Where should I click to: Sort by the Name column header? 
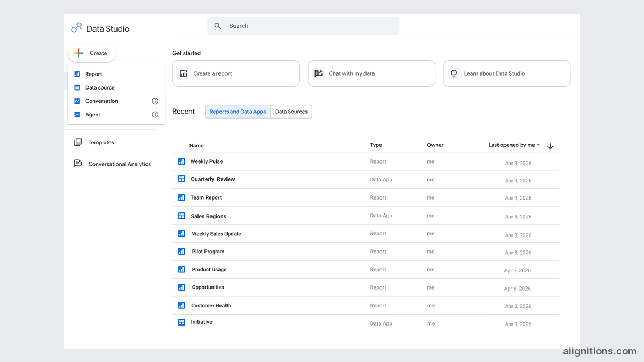pos(196,146)
